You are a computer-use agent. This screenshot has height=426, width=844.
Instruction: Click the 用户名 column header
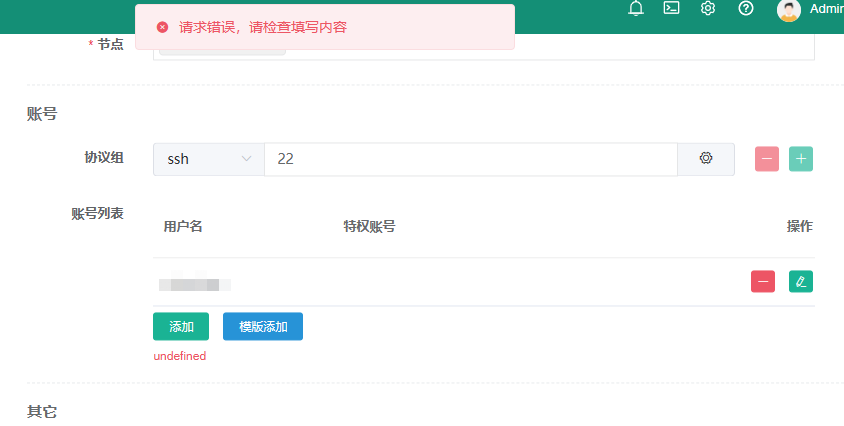pos(182,227)
